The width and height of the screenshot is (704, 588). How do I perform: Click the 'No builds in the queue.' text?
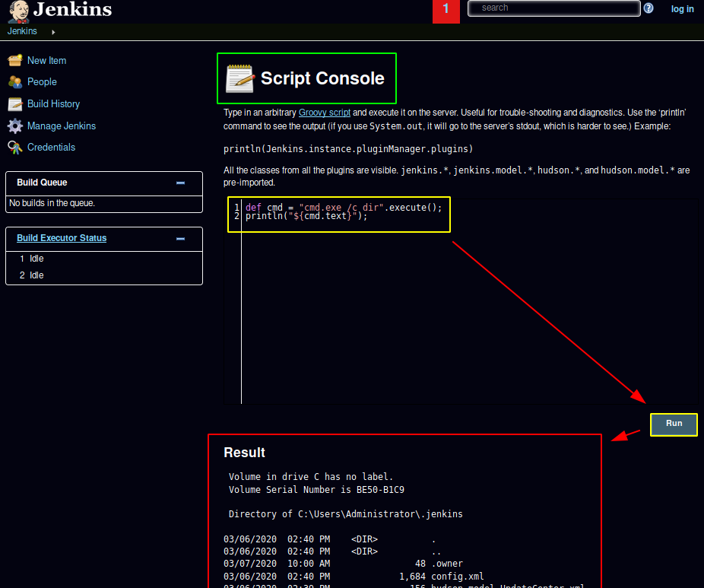tap(52, 203)
